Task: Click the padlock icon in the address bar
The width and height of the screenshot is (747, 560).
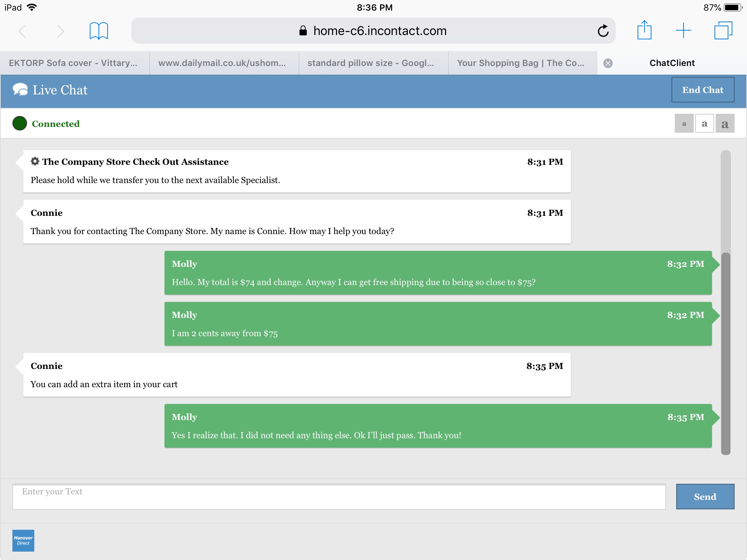Action: click(302, 31)
